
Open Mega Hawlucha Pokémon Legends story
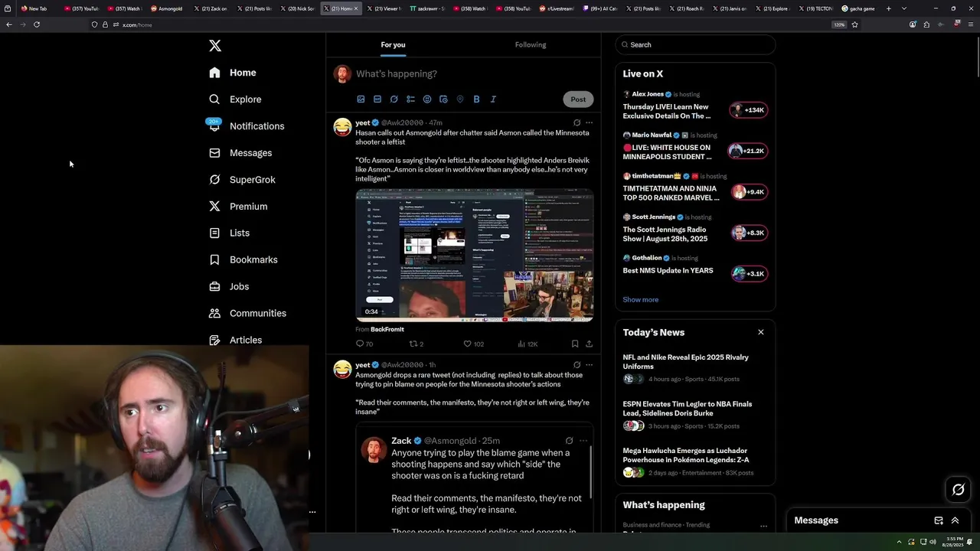(695, 461)
